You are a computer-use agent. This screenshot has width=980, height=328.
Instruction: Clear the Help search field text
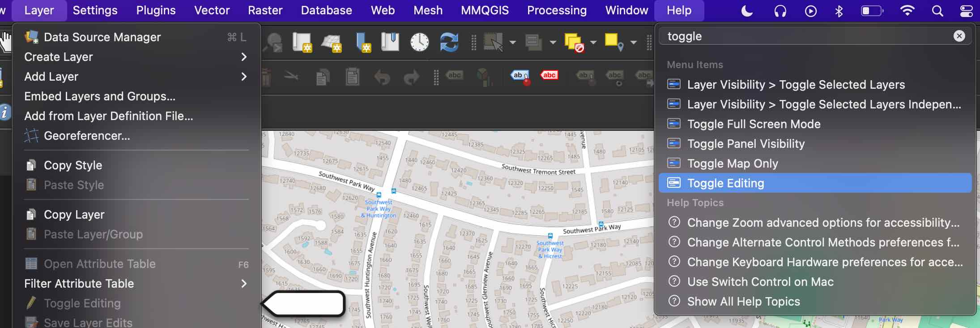(x=959, y=36)
